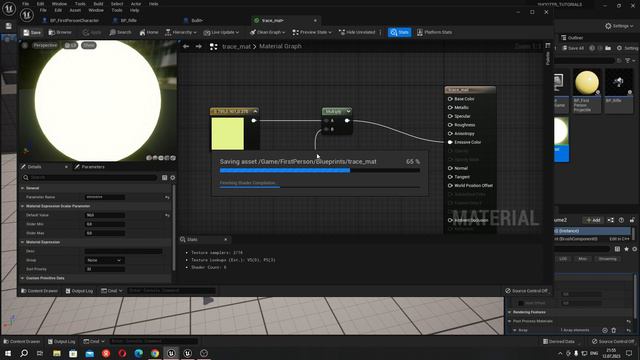Focus the Details search field

[90, 178]
